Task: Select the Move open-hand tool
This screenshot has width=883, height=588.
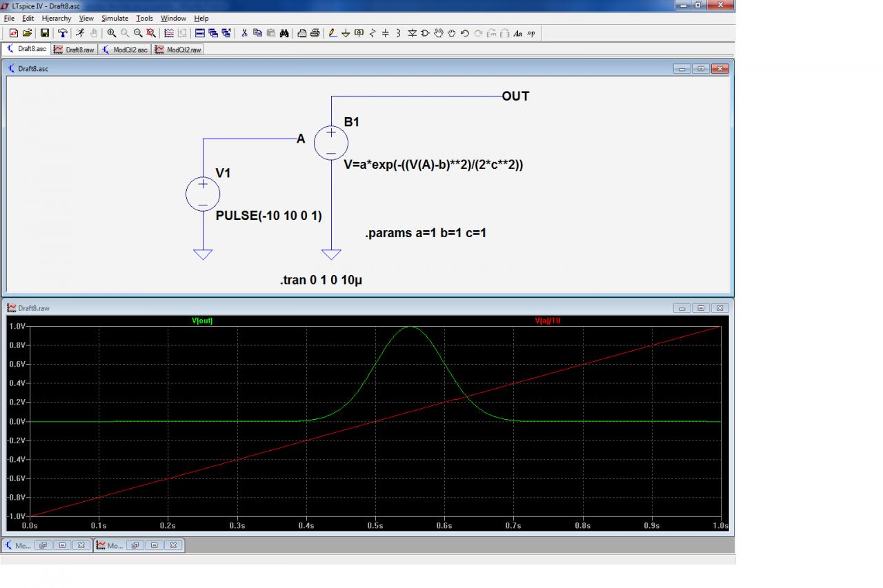Action: (x=438, y=33)
